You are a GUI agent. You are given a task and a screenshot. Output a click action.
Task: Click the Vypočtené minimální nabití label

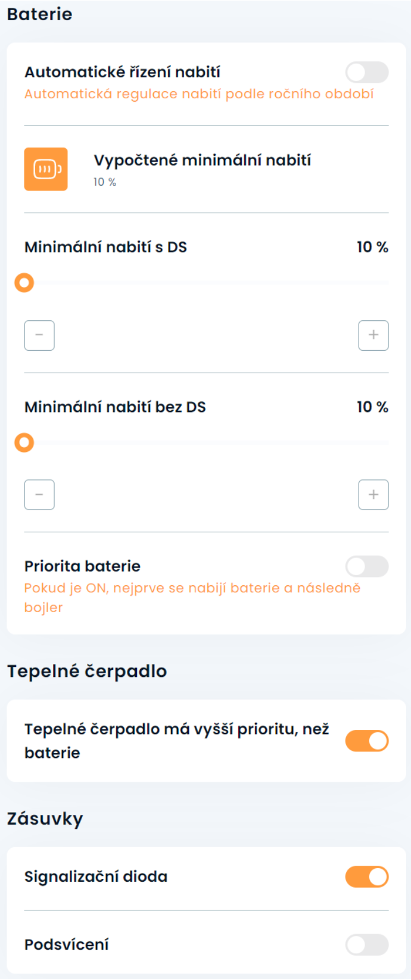click(x=203, y=160)
